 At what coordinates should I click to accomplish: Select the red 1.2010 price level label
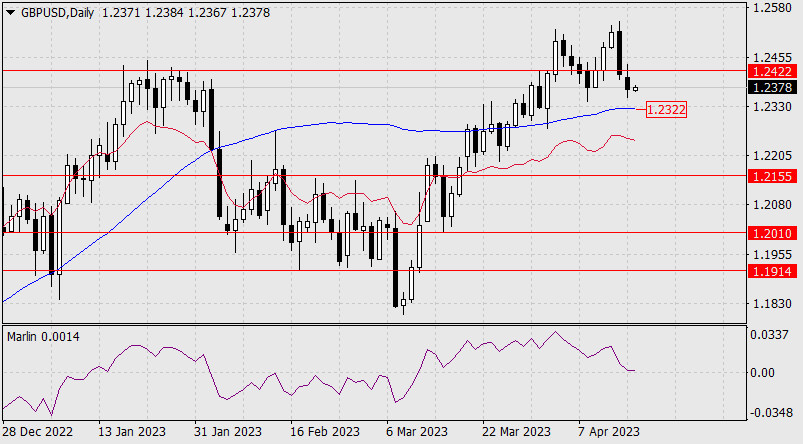click(772, 234)
